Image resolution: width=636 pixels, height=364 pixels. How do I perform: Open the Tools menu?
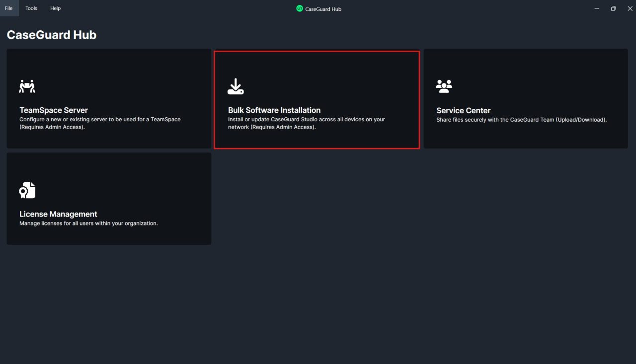point(31,8)
